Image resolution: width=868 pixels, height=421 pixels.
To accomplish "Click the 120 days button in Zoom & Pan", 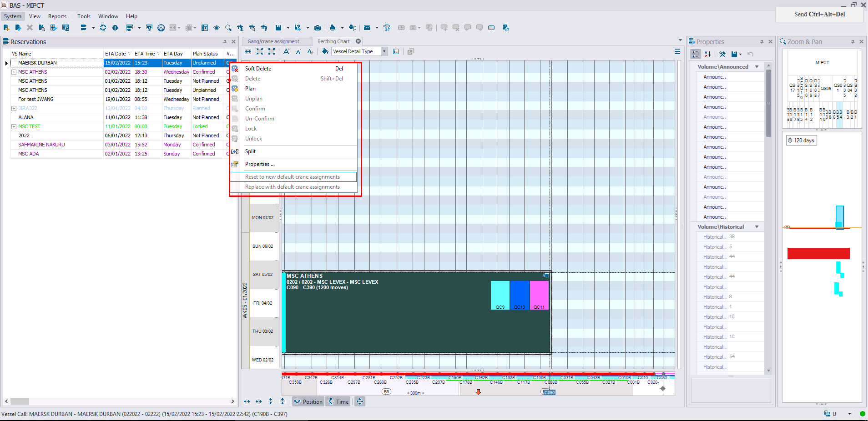I will (802, 140).
